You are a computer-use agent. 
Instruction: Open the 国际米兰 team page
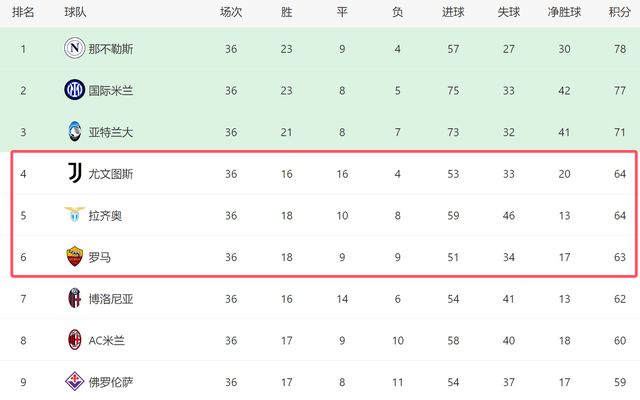click(x=111, y=90)
